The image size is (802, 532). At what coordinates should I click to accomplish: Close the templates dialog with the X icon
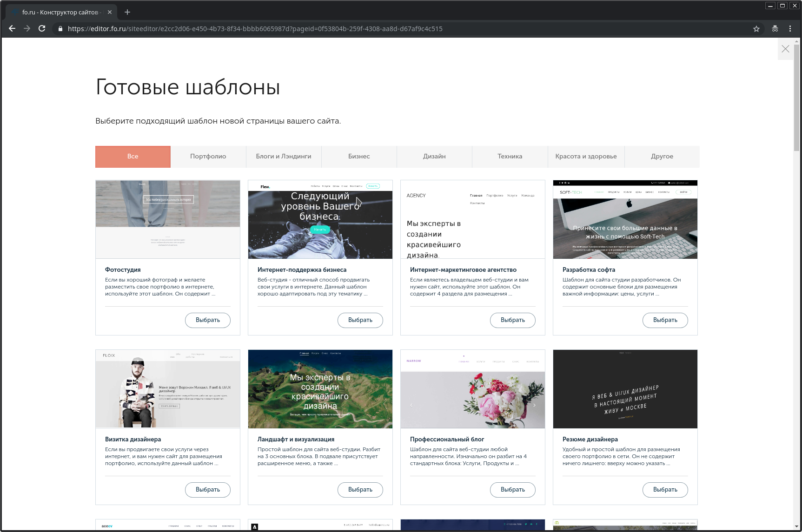785,49
